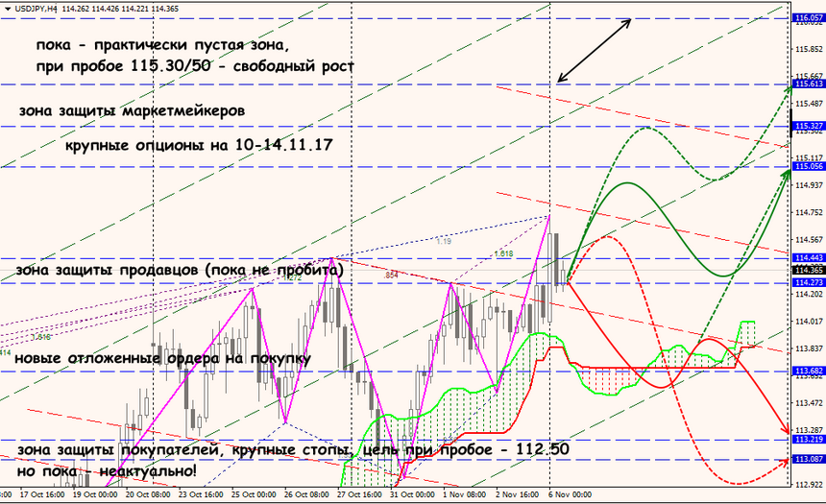Click the 19 Oct 00:00 time axis label

(95, 495)
